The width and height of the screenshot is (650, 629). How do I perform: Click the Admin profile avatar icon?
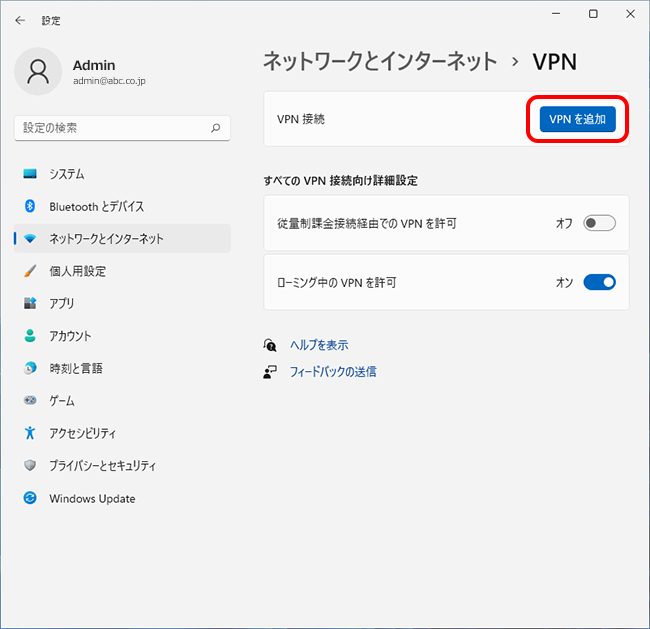tap(38, 71)
